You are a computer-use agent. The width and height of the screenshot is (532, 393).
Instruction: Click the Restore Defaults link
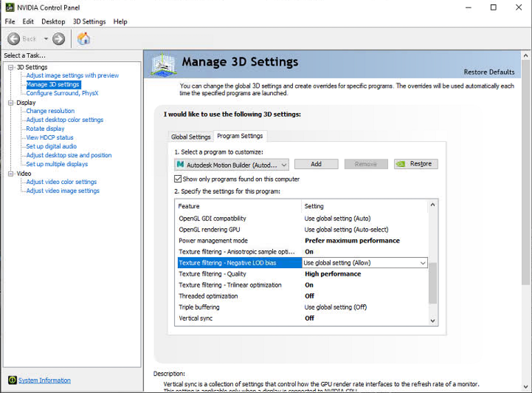[x=489, y=72]
